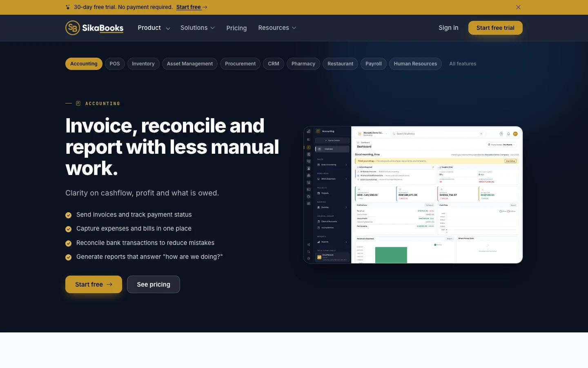The width and height of the screenshot is (588, 368).
Task: Click check icon beside 'Send invoices and track'
Action: [69, 215]
